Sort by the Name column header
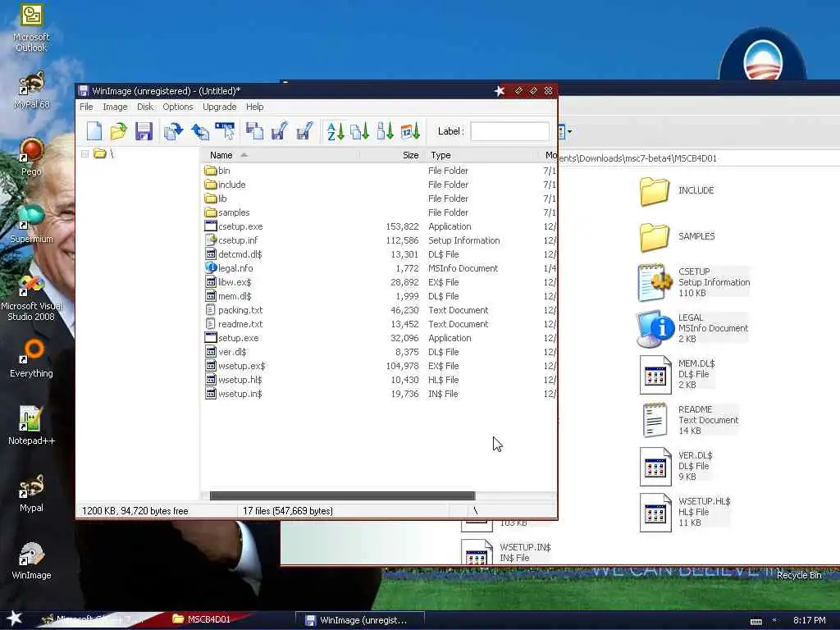 tap(221, 155)
